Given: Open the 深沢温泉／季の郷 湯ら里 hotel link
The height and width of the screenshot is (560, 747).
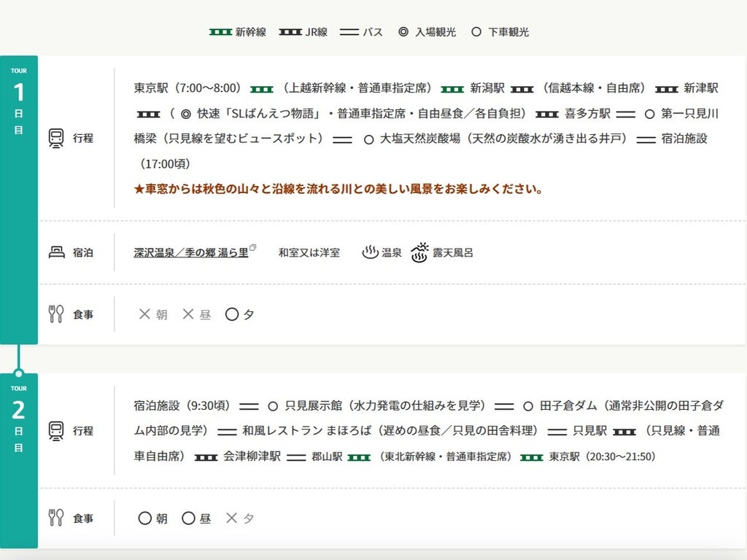Looking at the screenshot, I should click(x=191, y=252).
